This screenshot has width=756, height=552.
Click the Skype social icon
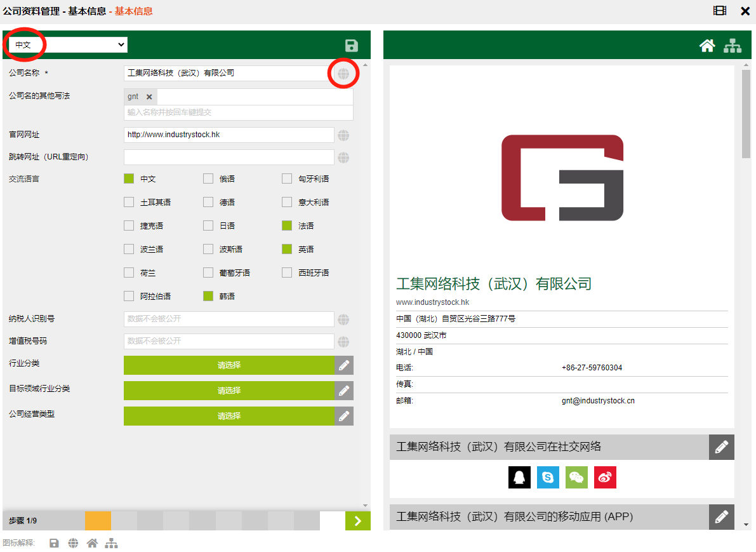pyautogui.click(x=548, y=478)
